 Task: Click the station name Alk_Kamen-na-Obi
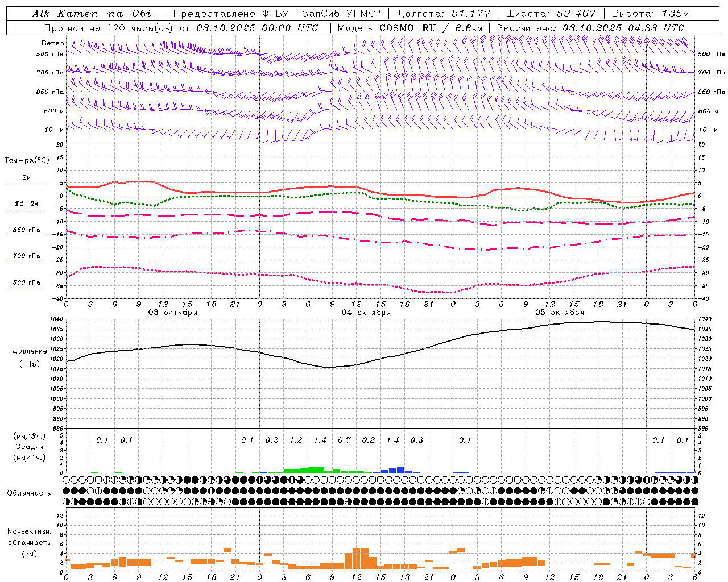tap(92, 14)
